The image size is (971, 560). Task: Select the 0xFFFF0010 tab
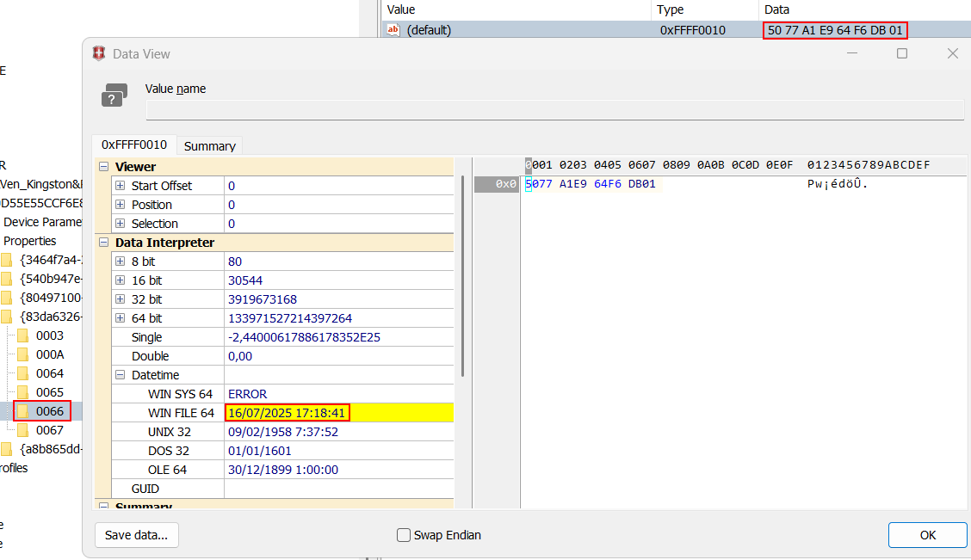click(134, 145)
